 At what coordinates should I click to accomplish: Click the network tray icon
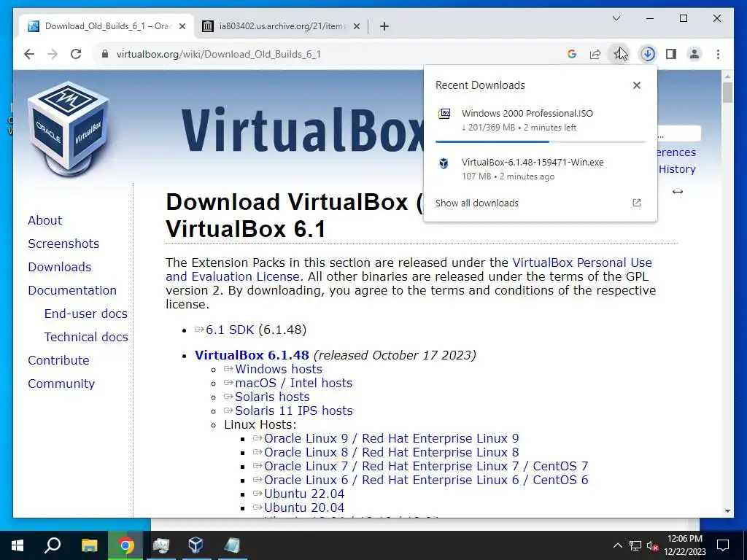click(635, 545)
